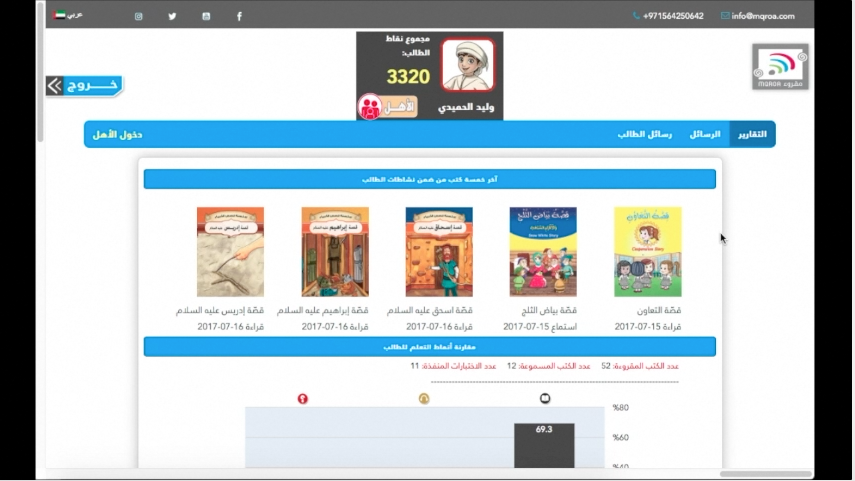Screen dimensions: 855x481
Task: Switch to the التقارير tab
Action: [x=752, y=134]
